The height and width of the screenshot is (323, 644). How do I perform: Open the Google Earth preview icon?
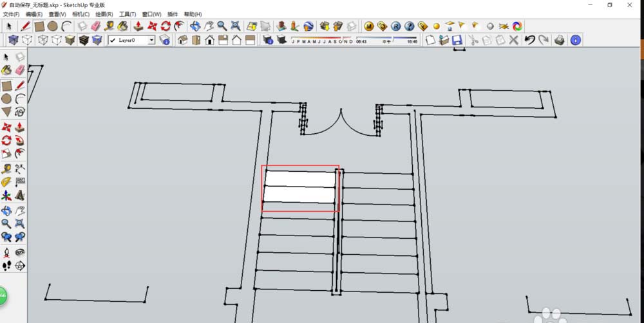tap(308, 26)
